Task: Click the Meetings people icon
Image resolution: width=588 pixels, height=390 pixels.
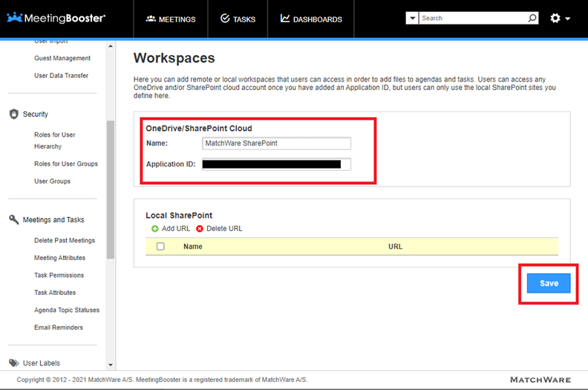Action: (151, 19)
